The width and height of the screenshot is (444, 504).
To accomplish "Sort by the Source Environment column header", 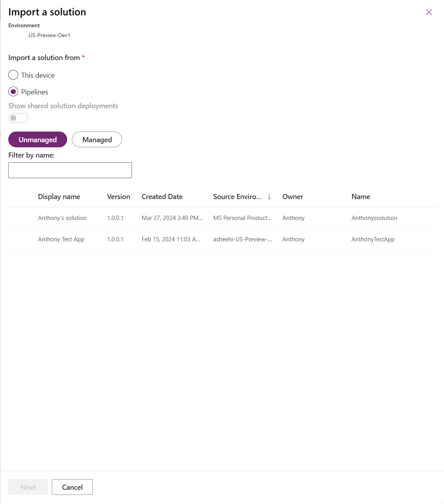I will [237, 197].
